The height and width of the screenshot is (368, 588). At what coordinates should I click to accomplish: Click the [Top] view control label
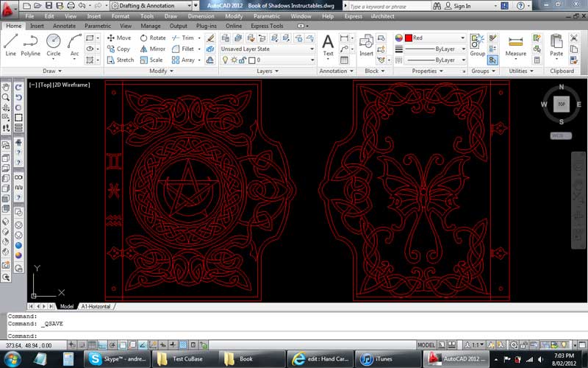click(45, 85)
